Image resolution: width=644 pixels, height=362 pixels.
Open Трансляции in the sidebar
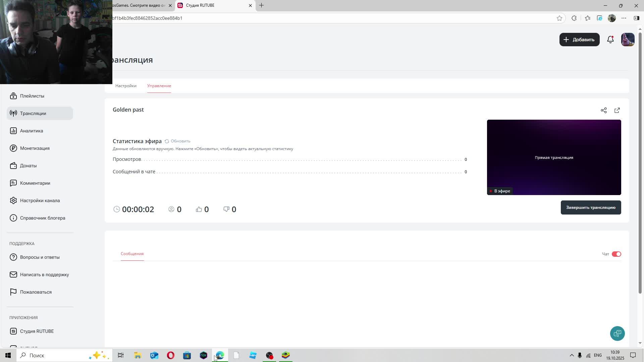point(33,113)
